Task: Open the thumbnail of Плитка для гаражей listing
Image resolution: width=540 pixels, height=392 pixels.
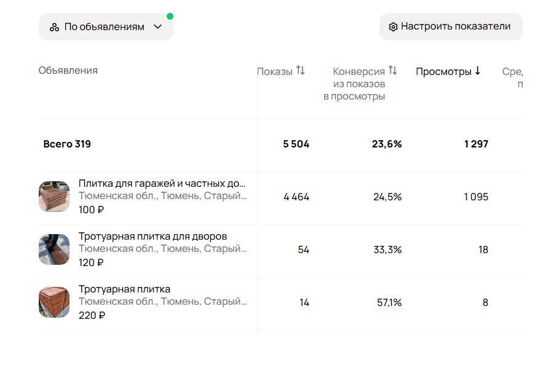Action: coord(54,197)
